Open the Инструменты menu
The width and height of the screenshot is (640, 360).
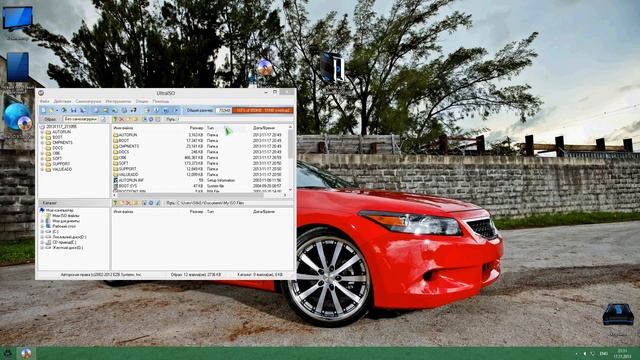118,101
